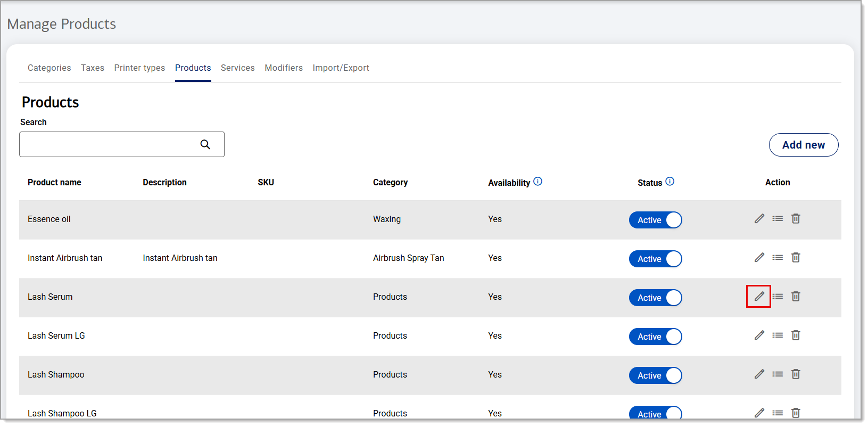Delete the Lash Serum LG product
This screenshot has height=426, width=868.
tap(796, 335)
